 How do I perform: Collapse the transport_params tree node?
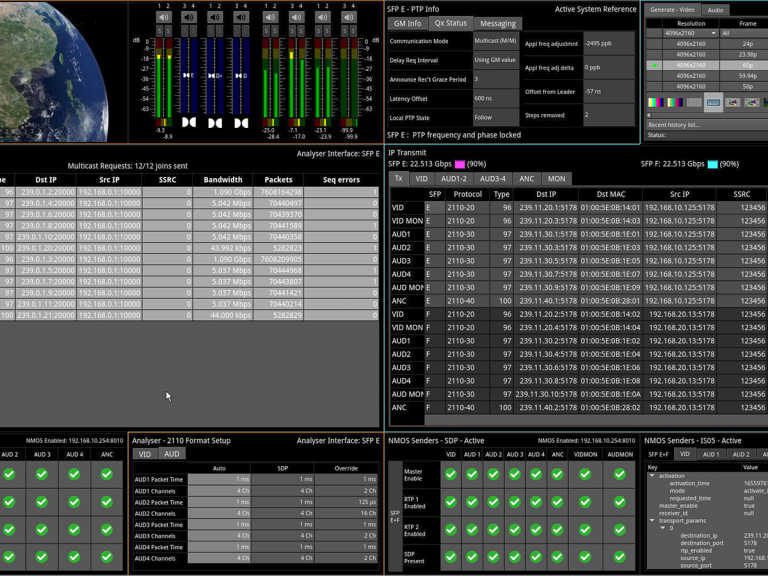[x=652, y=520]
